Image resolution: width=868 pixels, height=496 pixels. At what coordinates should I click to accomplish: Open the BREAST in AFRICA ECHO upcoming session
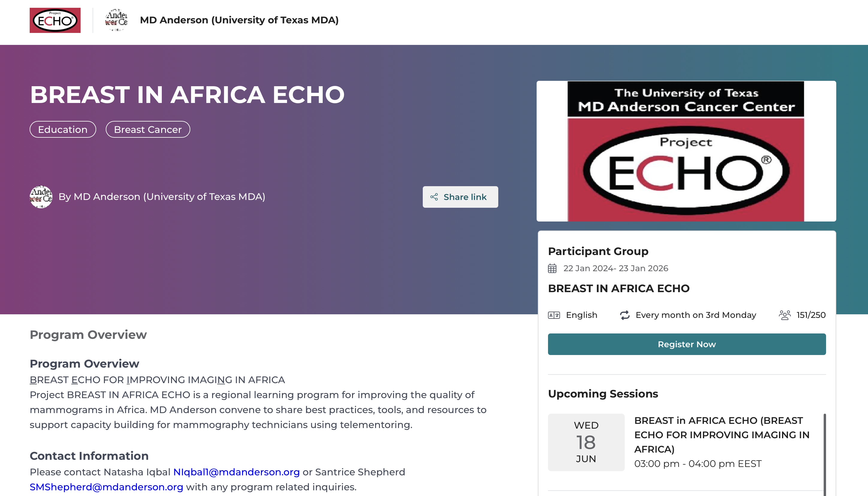[x=721, y=435]
